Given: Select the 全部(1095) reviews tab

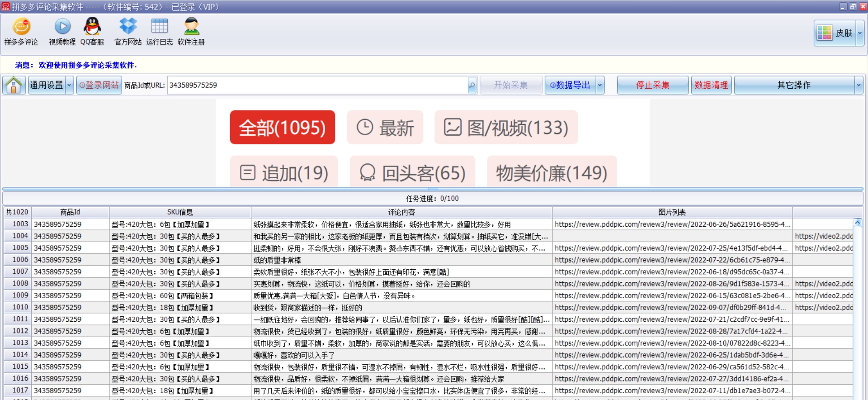Looking at the screenshot, I should click(283, 128).
